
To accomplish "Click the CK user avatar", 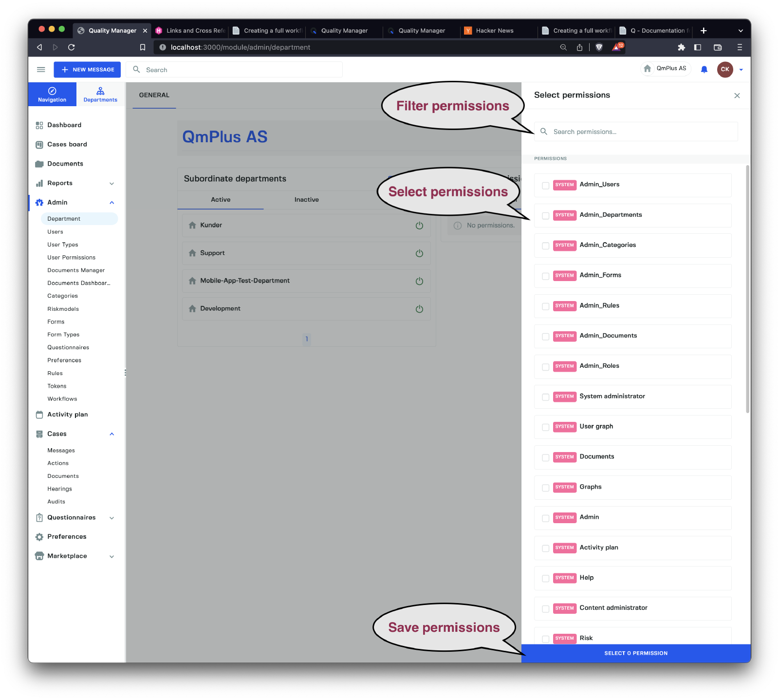I will [x=724, y=69].
